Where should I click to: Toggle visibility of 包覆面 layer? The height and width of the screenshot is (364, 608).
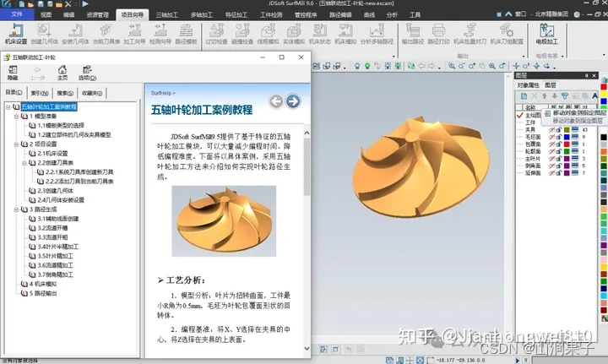point(551,144)
